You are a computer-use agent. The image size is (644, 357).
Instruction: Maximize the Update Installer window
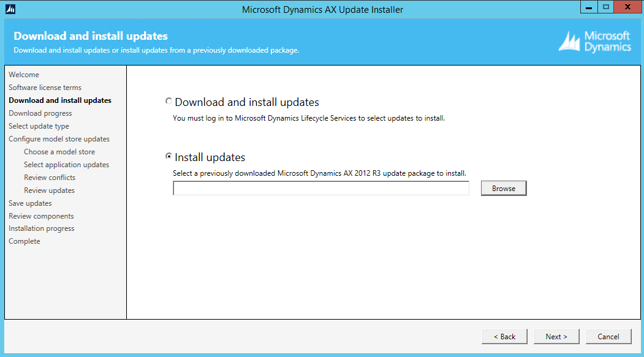605,7
